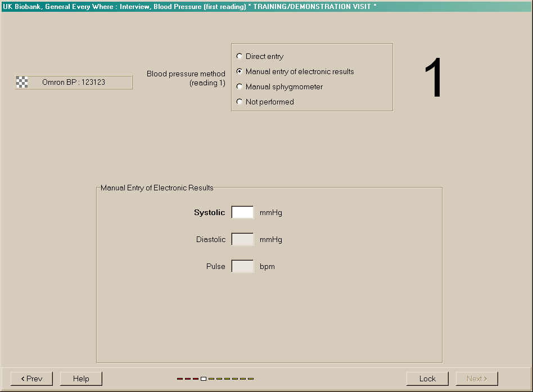
Task: Click the white current-step progress marker
Action: coord(204,379)
